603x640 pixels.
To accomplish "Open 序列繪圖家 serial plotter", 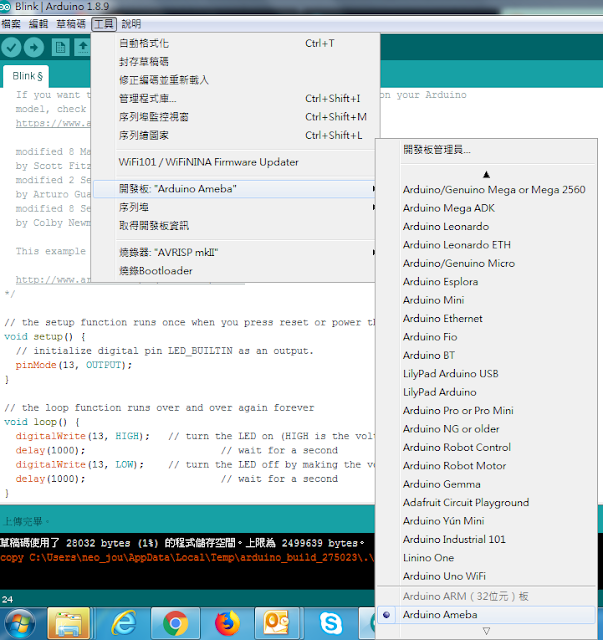I will click(234, 135).
